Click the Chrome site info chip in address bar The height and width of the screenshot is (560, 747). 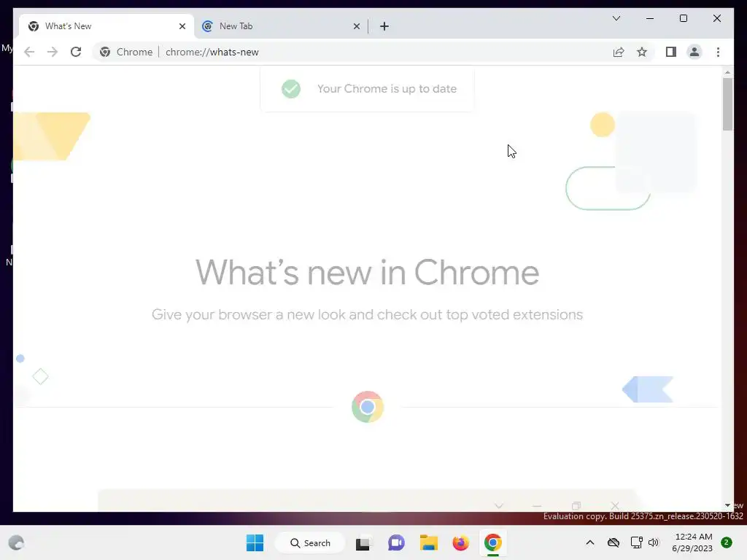pos(126,52)
